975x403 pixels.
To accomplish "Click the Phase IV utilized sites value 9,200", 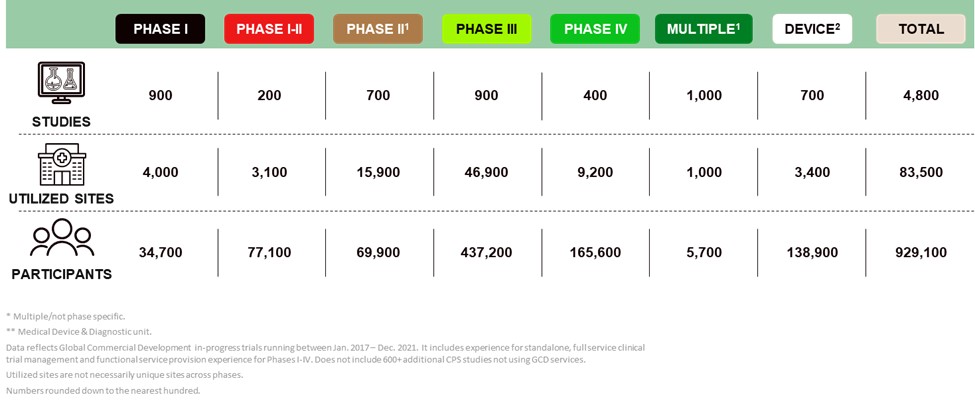I will [x=595, y=172].
